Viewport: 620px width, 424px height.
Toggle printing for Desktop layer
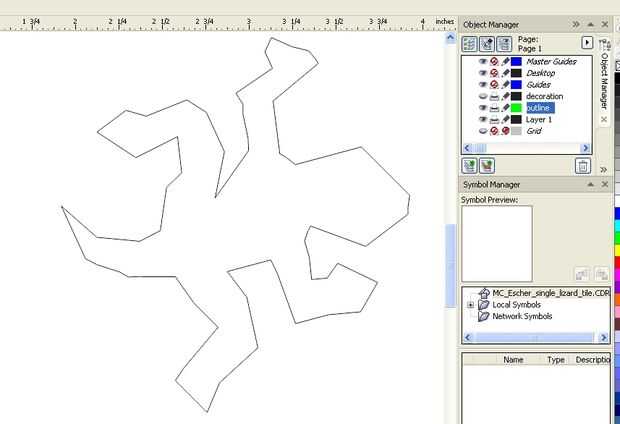point(494,73)
